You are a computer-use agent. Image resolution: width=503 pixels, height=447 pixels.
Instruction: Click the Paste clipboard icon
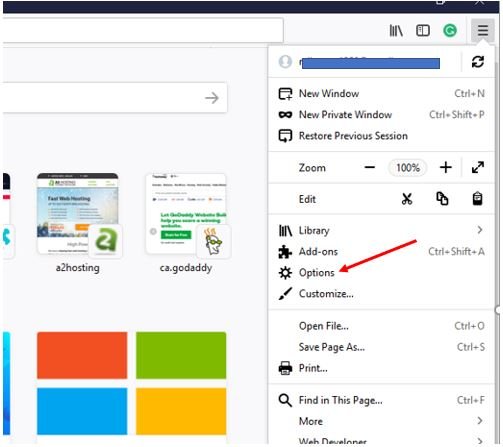pyautogui.click(x=477, y=199)
